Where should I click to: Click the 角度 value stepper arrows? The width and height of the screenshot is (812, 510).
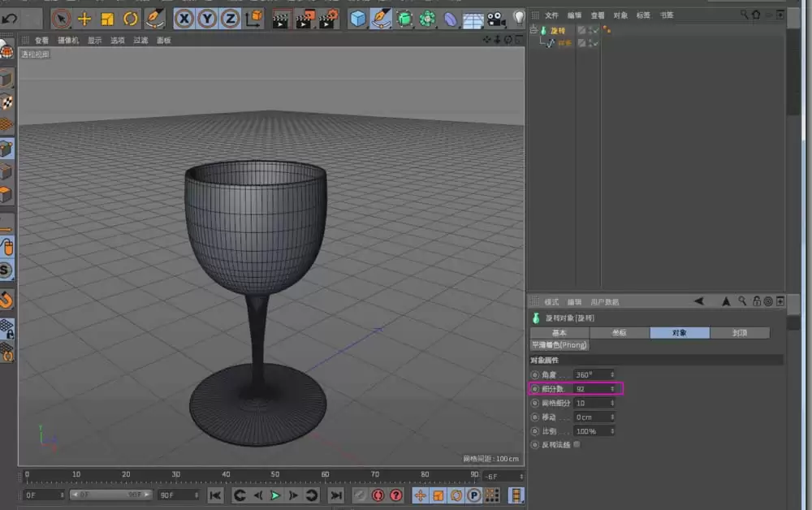(611, 374)
